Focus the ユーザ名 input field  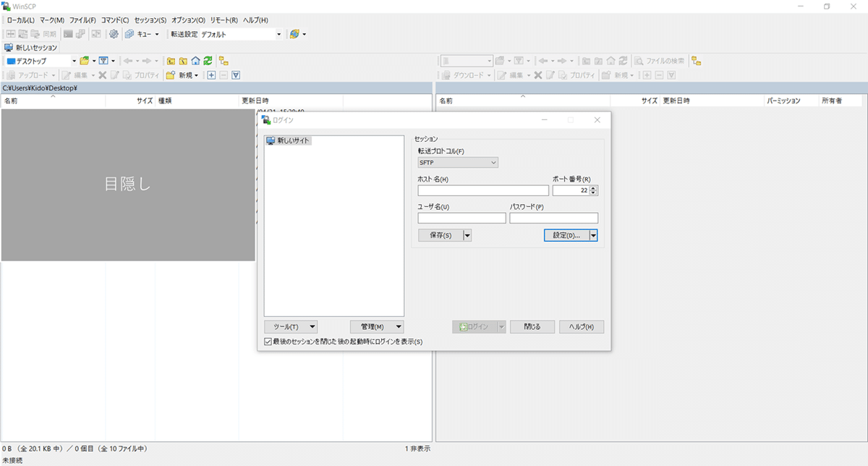tap(461, 218)
